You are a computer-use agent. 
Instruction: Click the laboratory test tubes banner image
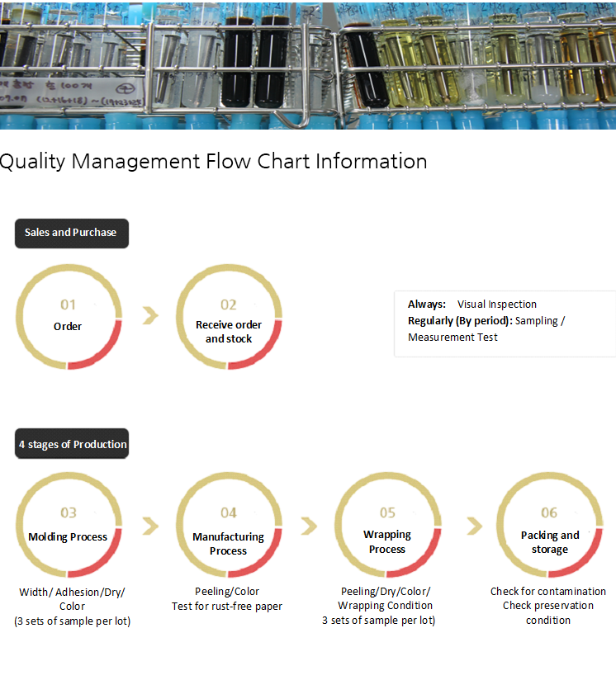[x=308, y=64]
